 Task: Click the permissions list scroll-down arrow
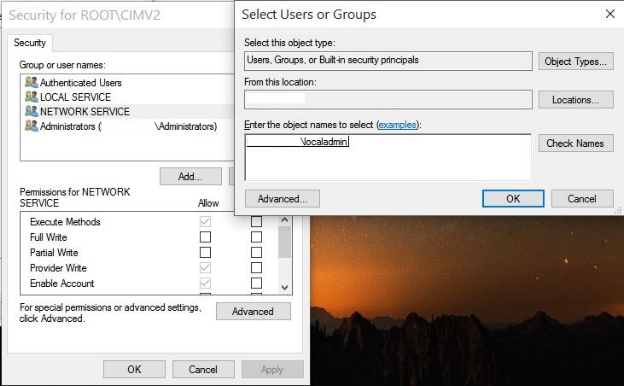(285, 287)
